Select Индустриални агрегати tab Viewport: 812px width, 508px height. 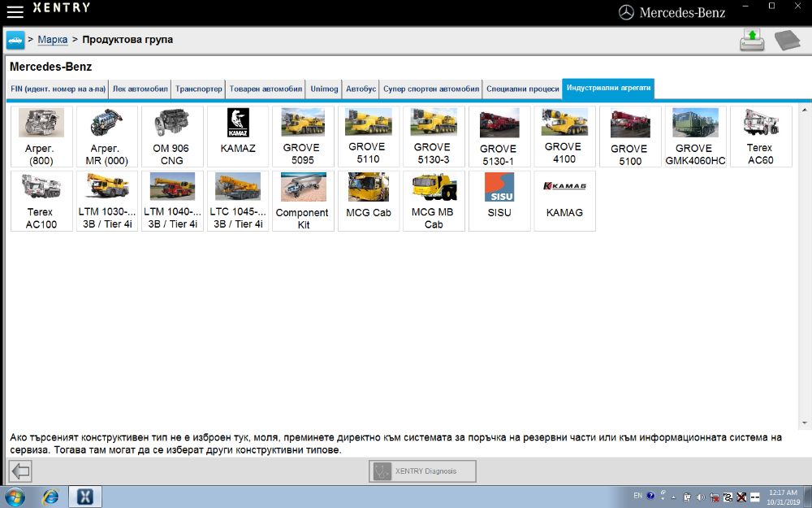(608, 88)
